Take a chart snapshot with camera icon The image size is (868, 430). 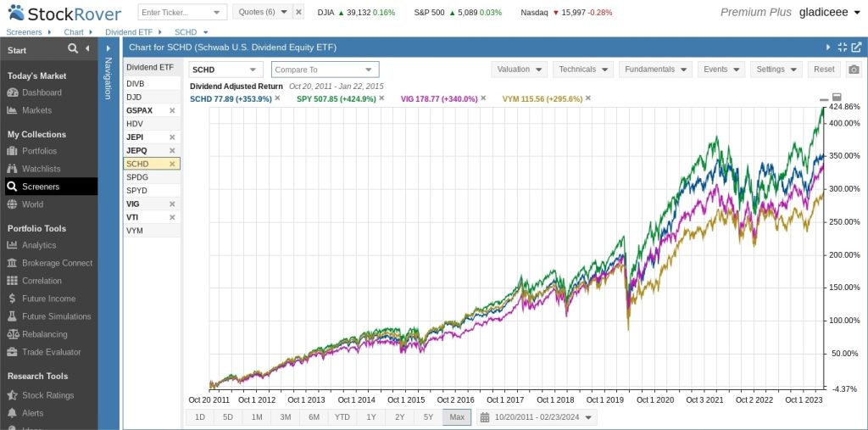[854, 70]
